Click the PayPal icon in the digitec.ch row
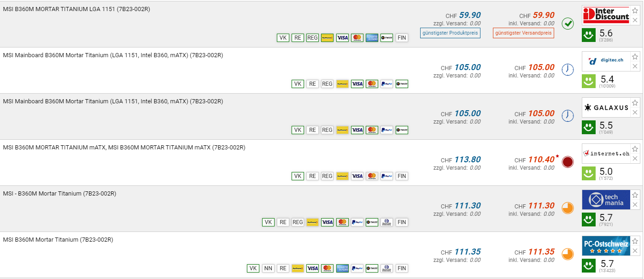Viewport: 644px width, 279px height. click(386, 84)
